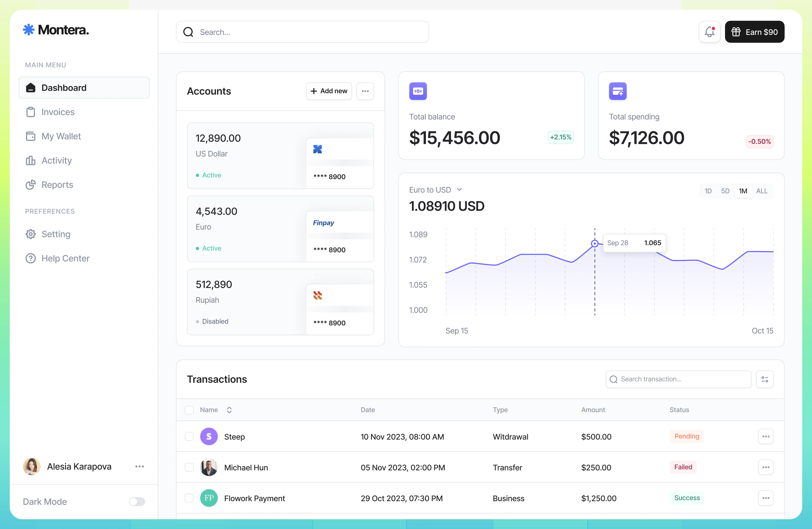This screenshot has height=529, width=812.
Task: Check the Michael Hun transaction checkbox
Action: pyautogui.click(x=189, y=467)
